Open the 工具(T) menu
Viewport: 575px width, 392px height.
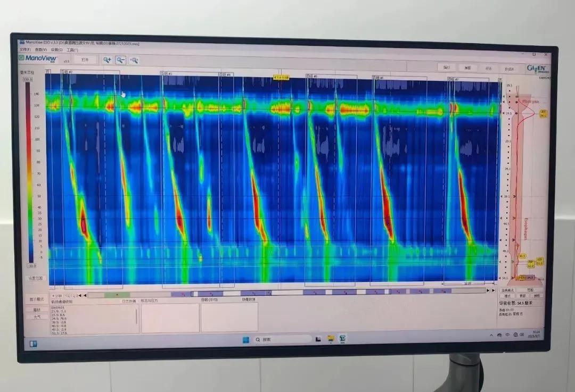(72, 50)
